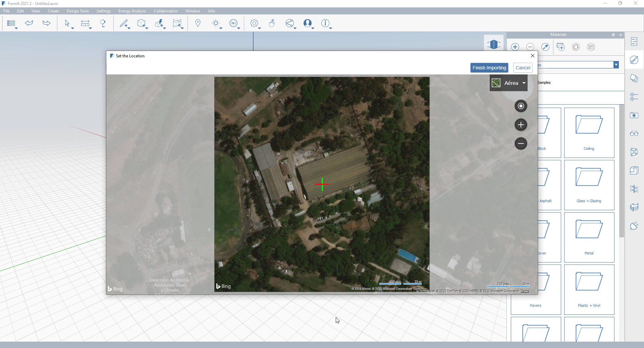The image size is (644, 348).
Task: Open the Design Tools menu
Action: (77, 11)
